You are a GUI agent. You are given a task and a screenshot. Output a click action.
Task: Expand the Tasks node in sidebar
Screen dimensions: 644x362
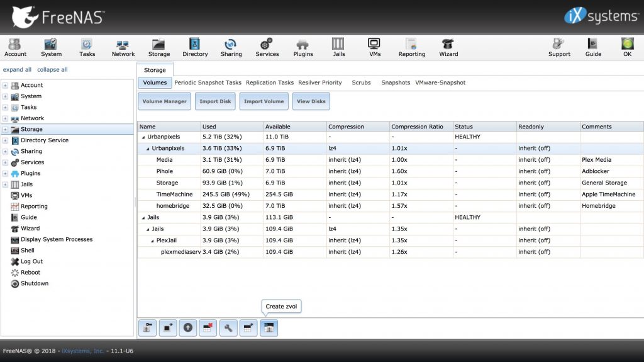click(5, 108)
